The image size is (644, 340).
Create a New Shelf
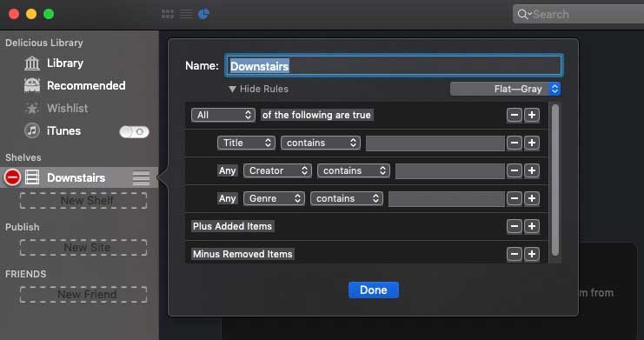[x=83, y=201]
